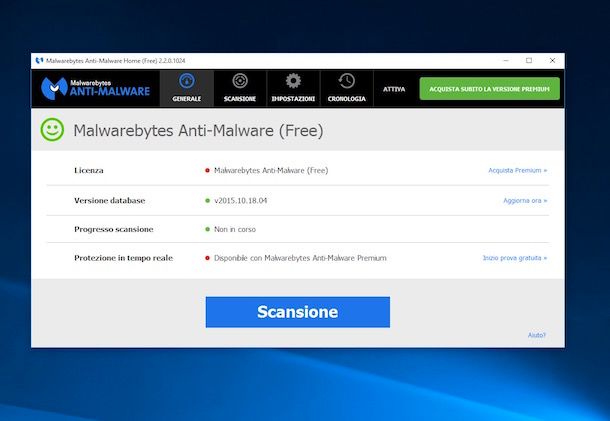Click the green smiley status icon
The width and height of the screenshot is (610, 421).
tap(52, 130)
